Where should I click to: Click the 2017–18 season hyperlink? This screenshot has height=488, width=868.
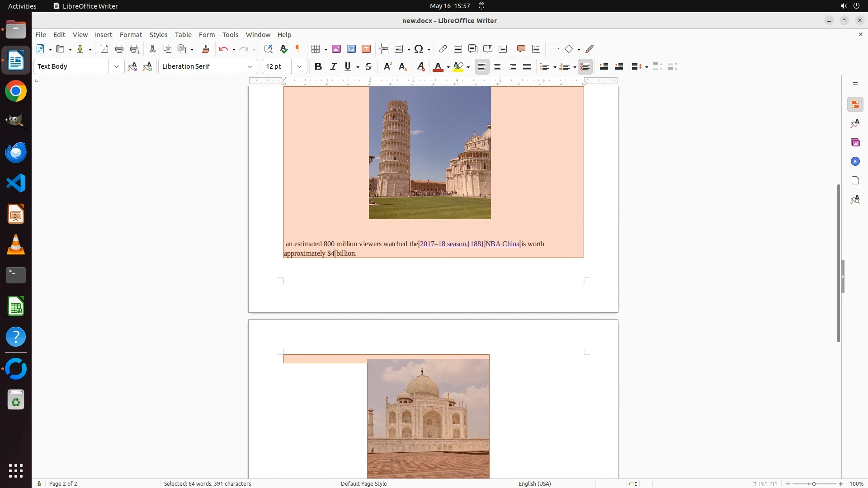click(443, 244)
